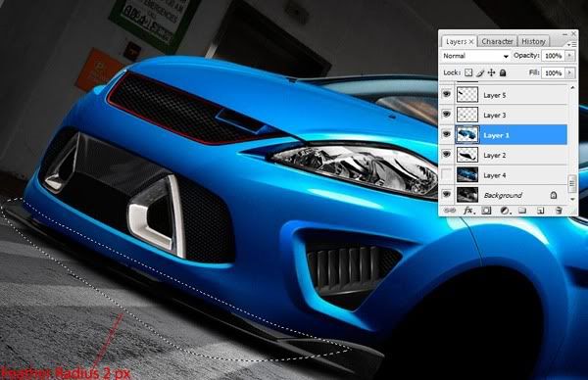The height and width of the screenshot is (380, 588).
Task: Switch to the Character tab
Action: click(497, 41)
